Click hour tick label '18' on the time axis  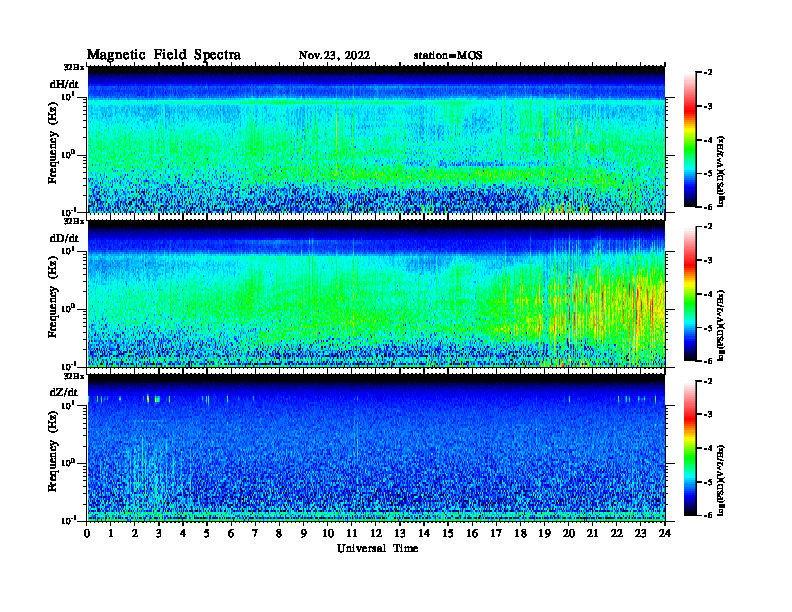520,534
